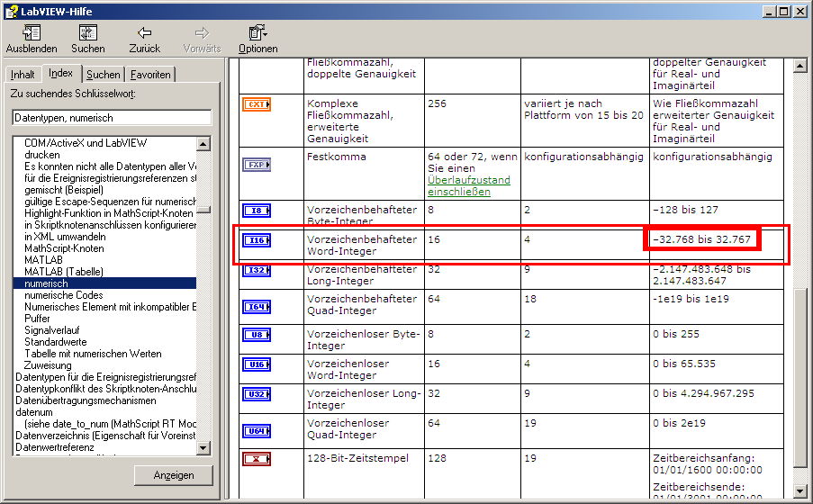Click the Anzeigen button
This screenshot has width=813, height=504.
pyautogui.click(x=174, y=475)
